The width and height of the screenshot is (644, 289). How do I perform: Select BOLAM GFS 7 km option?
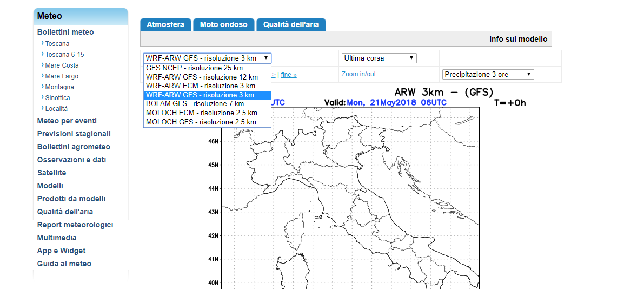click(195, 103)
